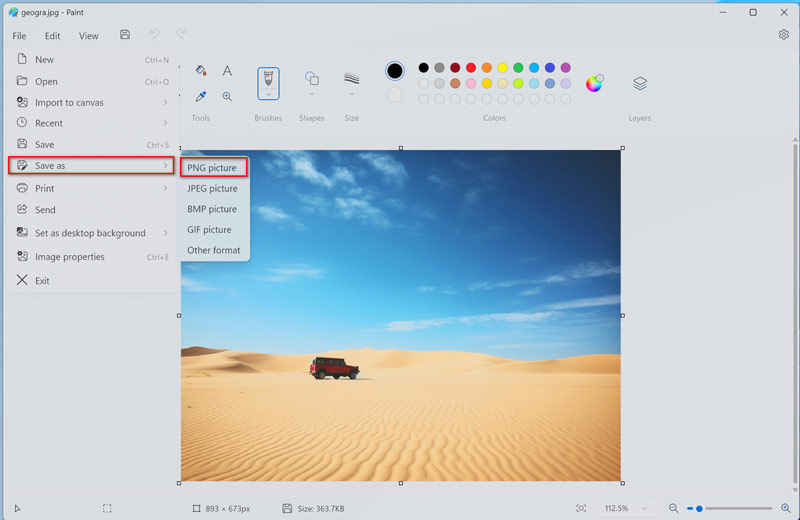
Task: Click the red jeep in the canvas image
Action: click(334, 368)
